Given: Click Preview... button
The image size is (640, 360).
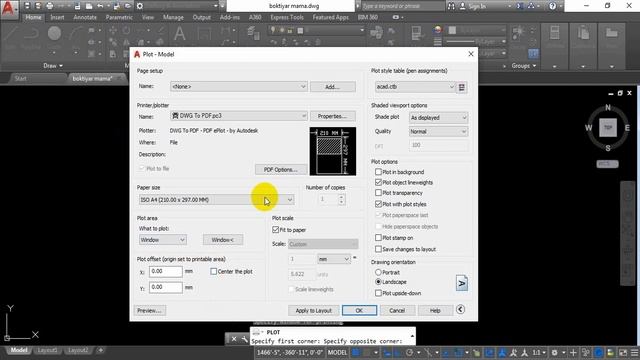Looking at the screenshot, I should (150, 311).
